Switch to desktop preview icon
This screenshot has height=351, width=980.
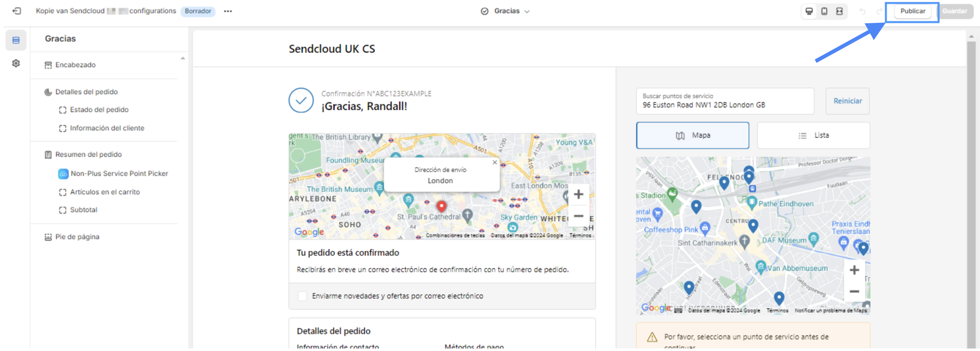809,11
